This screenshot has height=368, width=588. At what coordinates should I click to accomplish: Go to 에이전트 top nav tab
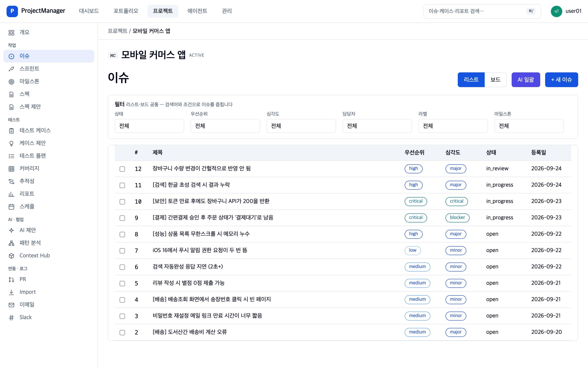coord(197,11)
